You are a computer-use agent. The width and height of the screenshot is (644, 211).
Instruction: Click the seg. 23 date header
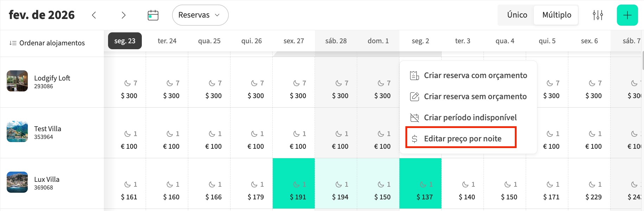(x=125, y=41)
